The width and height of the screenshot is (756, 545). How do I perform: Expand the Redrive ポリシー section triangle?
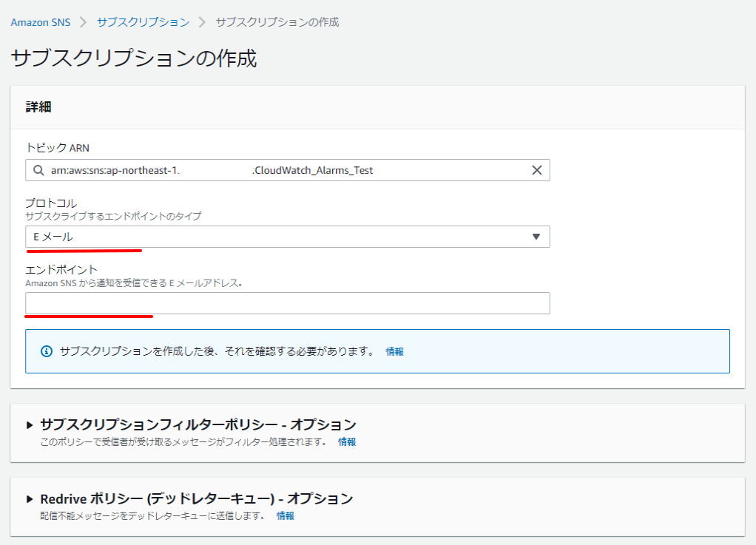tap(30, 499)
